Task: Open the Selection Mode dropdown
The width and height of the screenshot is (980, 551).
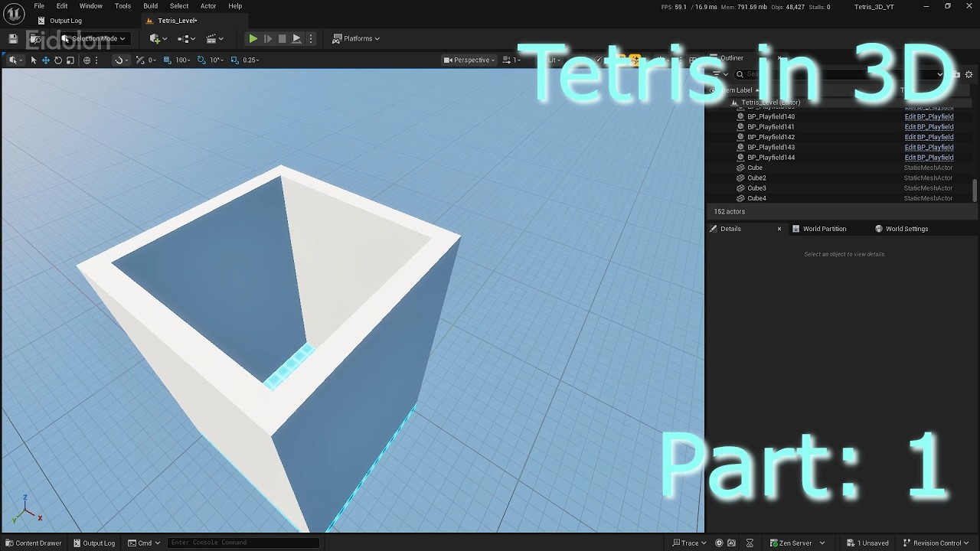Action: (x=94, y=38)
